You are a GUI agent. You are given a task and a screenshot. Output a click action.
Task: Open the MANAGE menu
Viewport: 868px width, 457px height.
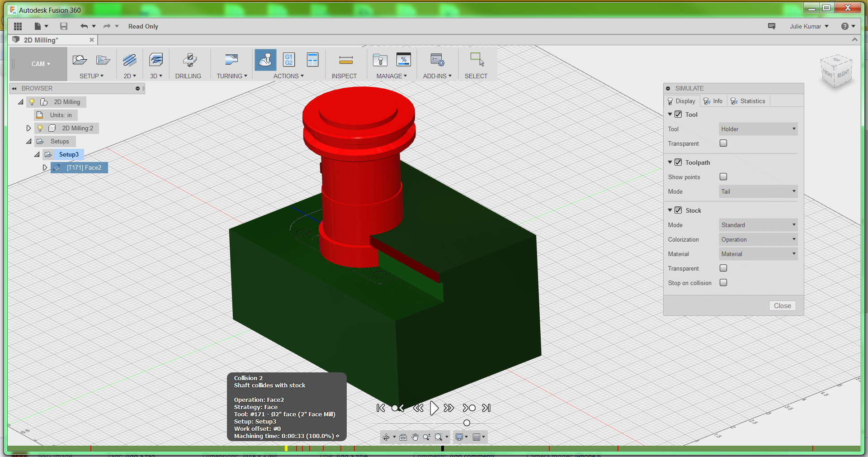[392, 76]
